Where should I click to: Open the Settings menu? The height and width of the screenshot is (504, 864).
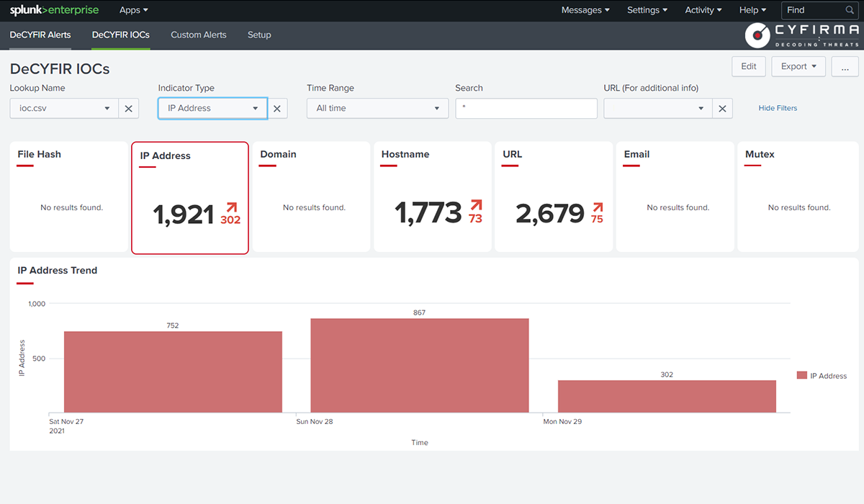pos(647,10)
